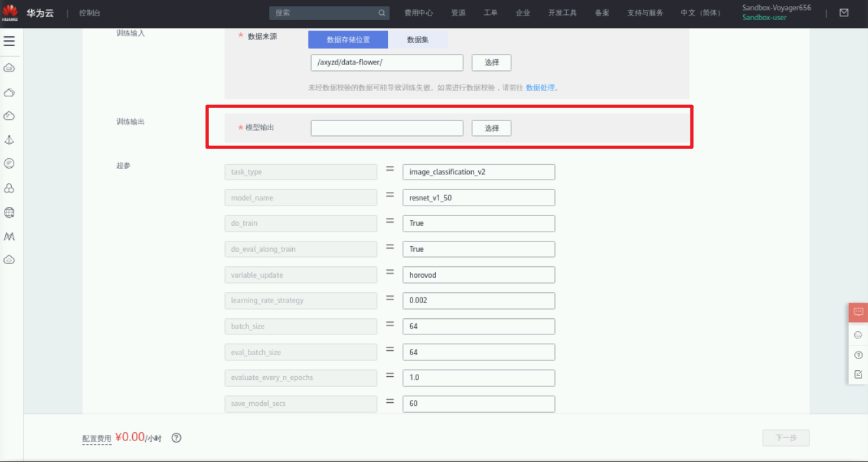Click the 下一步 button
This screenshot has height=462, width=868.
coord(786,438)
